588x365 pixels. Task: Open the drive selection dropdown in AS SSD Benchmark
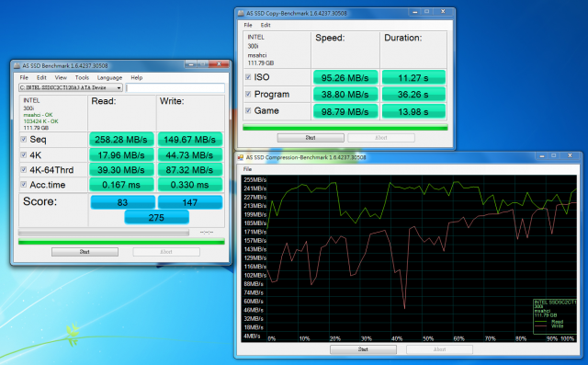(71, 87)
